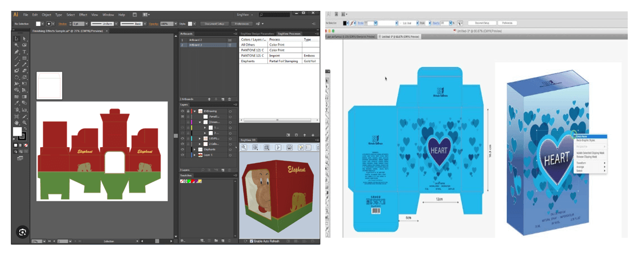This screenshot has height=254, width=644.
Task: Open the Effect menu
Action: [x=83, y=15]
